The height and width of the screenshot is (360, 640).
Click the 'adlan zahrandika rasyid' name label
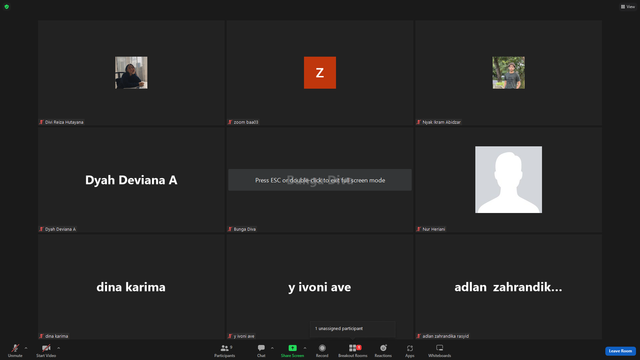[x=443, y=336]
